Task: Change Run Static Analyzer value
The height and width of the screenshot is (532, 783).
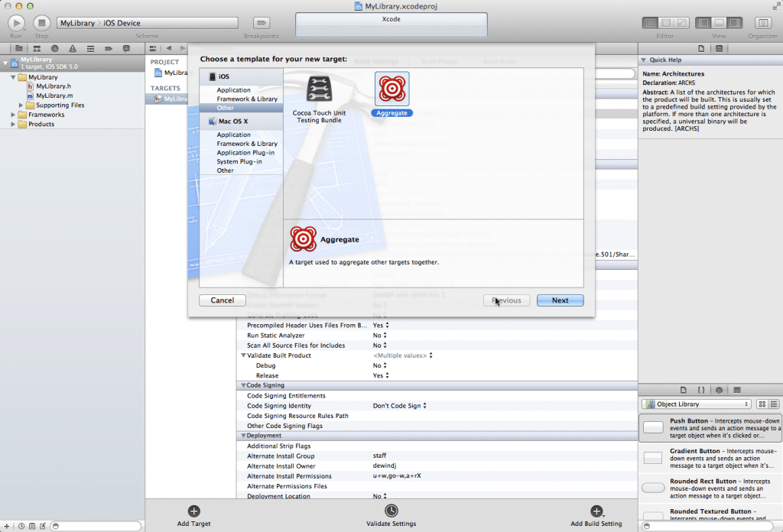Action: pyautogui.click(x=380, y=336)
